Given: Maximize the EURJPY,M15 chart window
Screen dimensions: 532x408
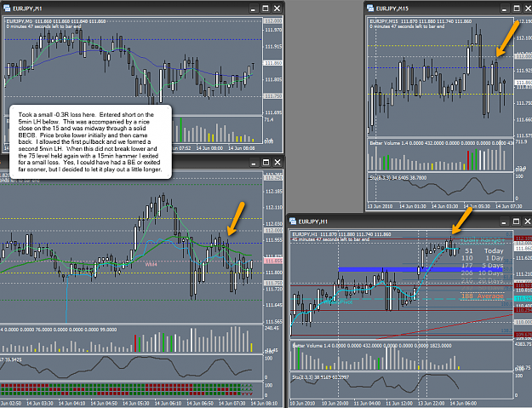Looking at the screenshot, I should 517,9.
